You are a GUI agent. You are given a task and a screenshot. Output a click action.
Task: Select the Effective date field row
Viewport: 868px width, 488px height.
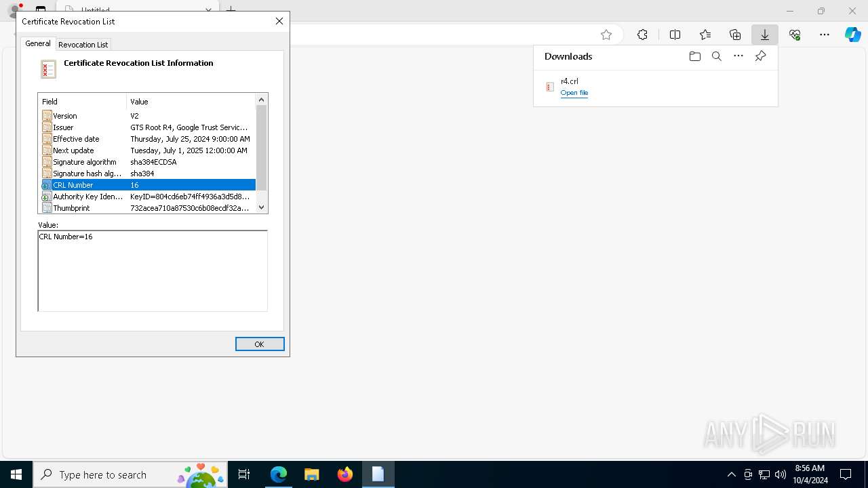148,139
